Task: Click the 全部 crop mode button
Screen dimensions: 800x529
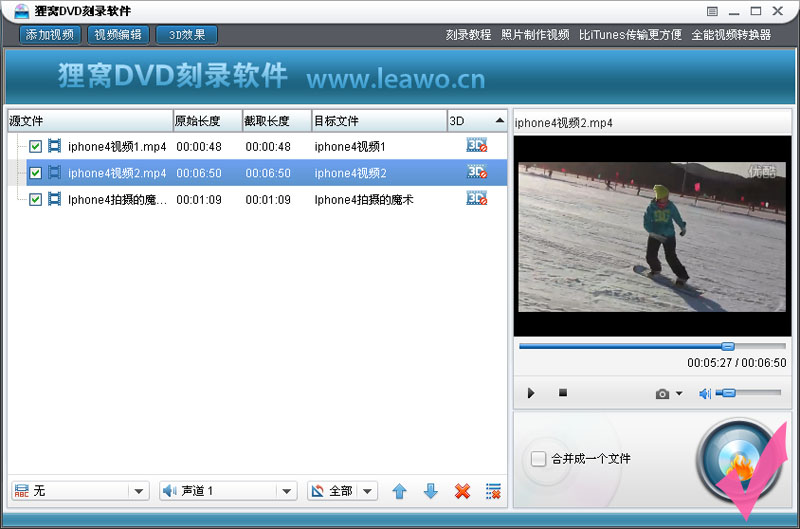Action: (x=333, y=491)
